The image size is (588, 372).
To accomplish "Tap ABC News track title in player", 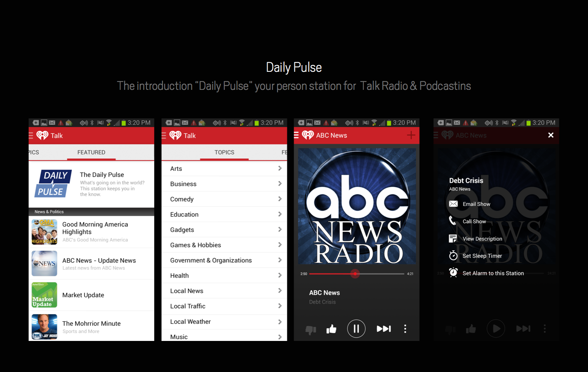I will 325,293.
